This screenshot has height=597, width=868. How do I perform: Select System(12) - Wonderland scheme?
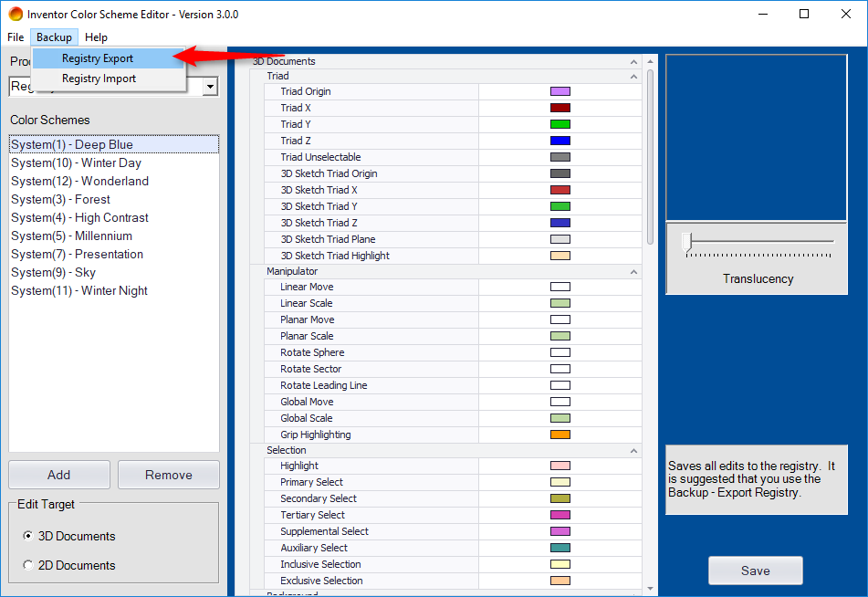click(x=114, y=181)
